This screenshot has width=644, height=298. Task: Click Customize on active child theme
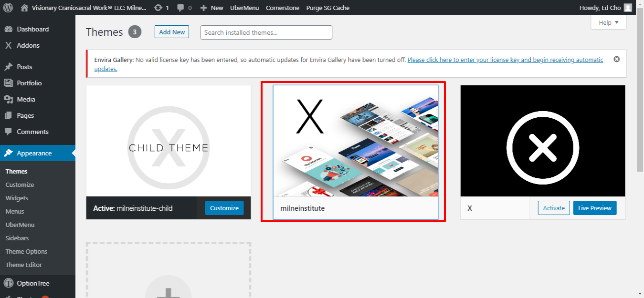click(x=224, y=208)
